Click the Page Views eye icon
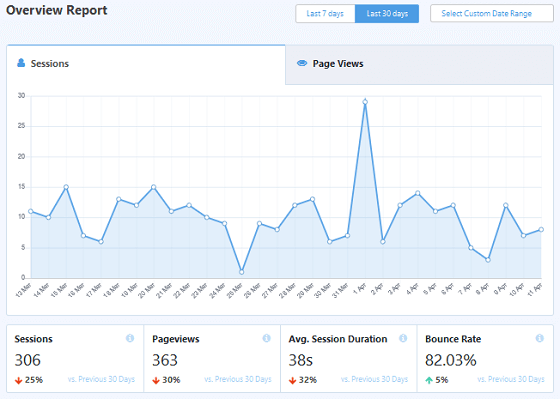The width and height of the screenshot is (560, 399). coord(302,63)
